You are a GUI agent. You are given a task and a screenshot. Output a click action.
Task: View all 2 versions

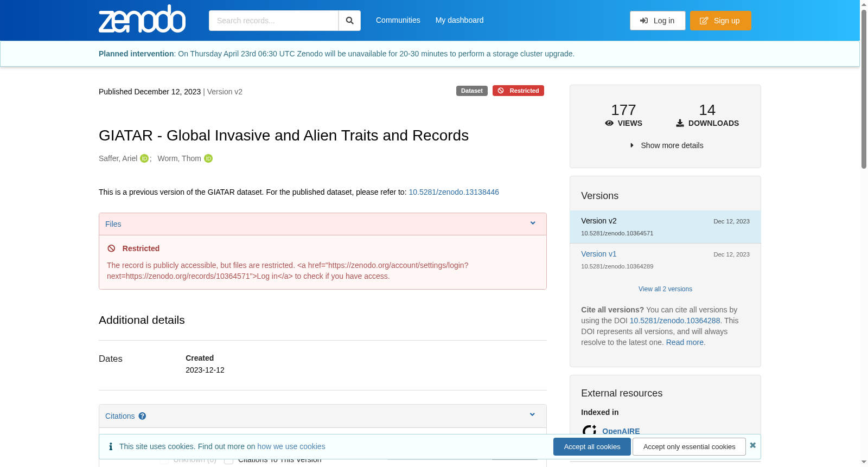(665, 289)
